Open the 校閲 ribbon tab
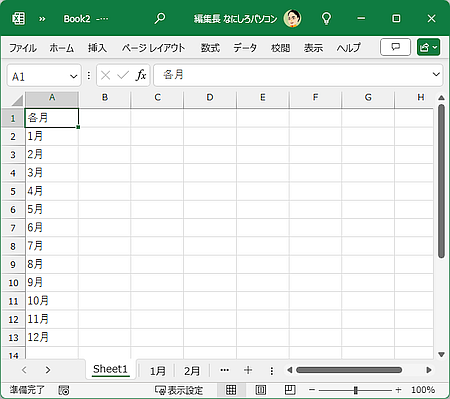450x399 pixels. 280,48
